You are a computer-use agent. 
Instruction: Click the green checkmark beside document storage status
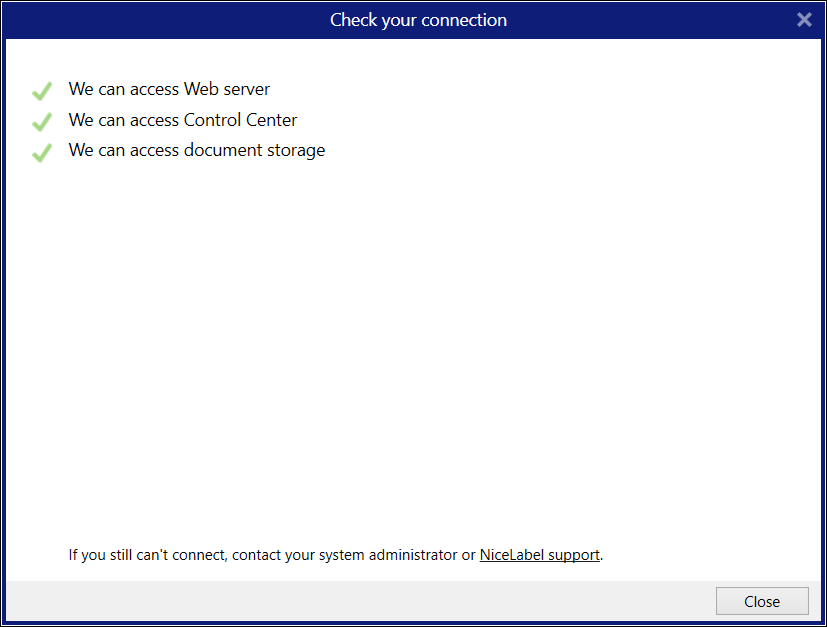pyautogui.click(x=41, y=152)
